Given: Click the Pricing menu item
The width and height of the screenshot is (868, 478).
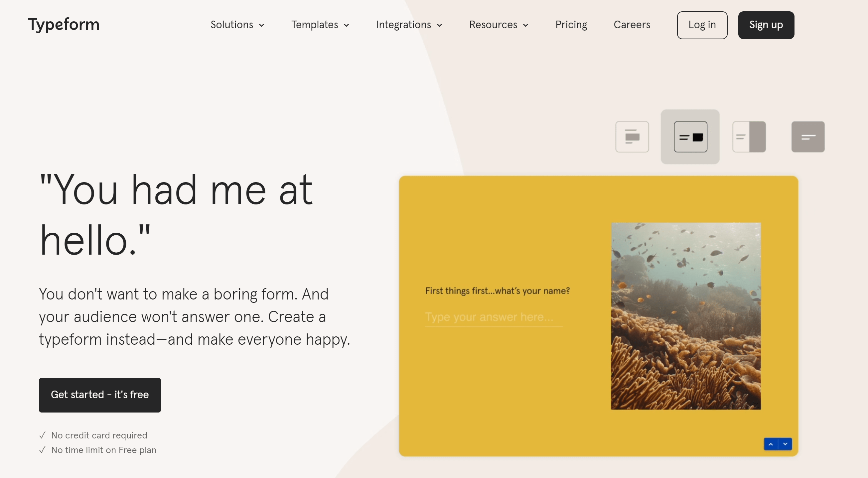Looking at the screenshot, I should (x=571, y=25).
